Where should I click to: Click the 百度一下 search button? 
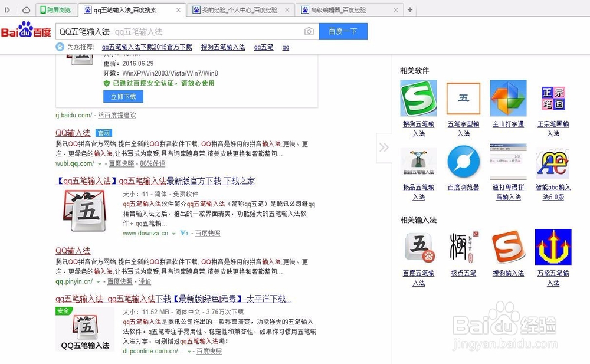[x=343, y=31]
